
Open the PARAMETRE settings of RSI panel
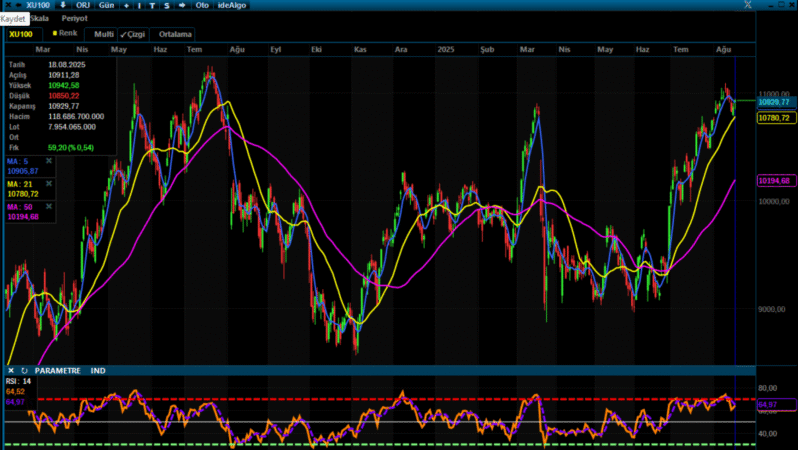[58, 371]
